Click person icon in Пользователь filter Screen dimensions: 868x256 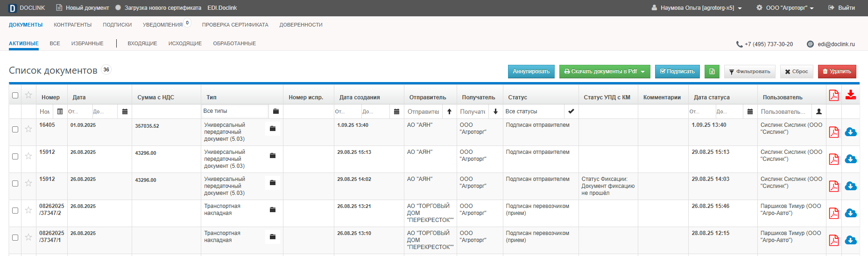coord(819,111)
